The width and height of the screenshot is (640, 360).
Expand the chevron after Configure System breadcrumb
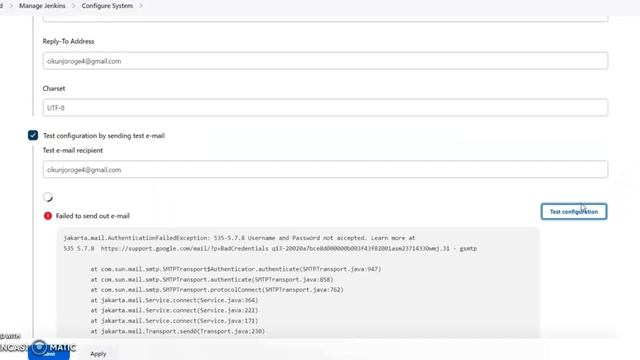point(141,6)
